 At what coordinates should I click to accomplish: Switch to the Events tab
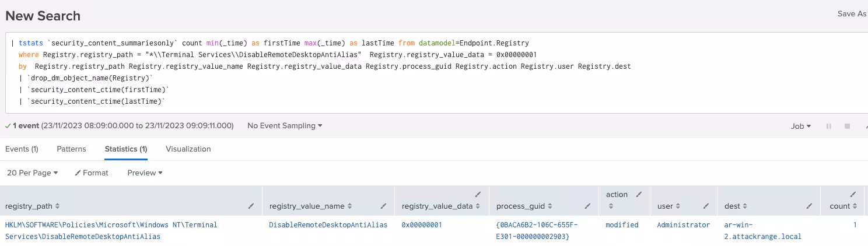(x=22, y=149)
